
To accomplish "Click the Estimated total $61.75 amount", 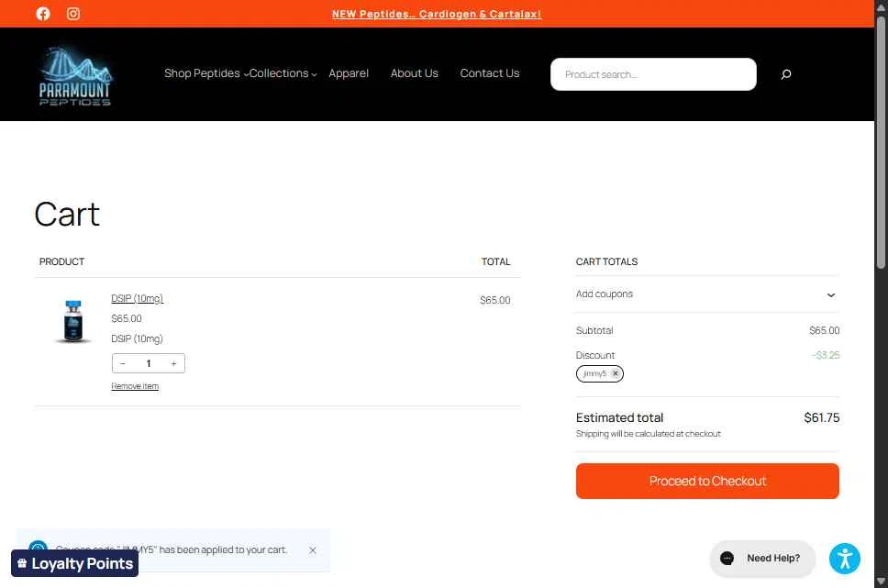I will pyautogui.click(x=821, y=417).
